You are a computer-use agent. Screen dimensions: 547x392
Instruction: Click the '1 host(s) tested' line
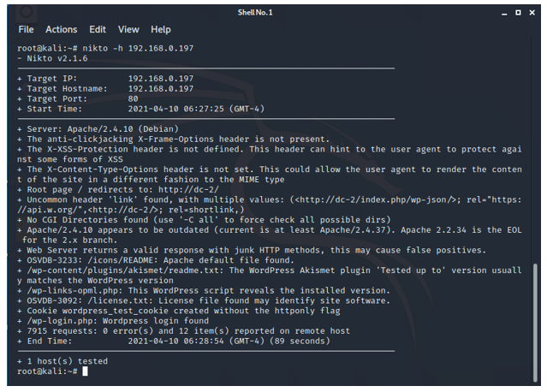[x=62, y=362]
